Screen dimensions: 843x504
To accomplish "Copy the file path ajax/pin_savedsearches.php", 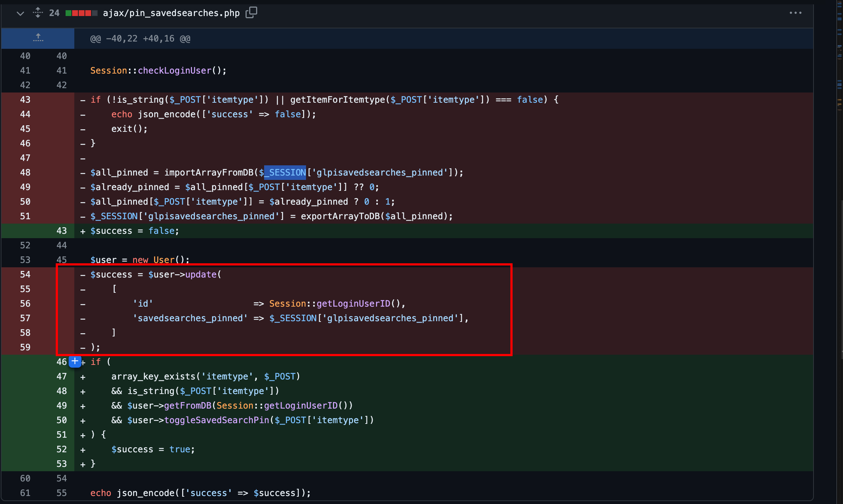I will pos(251,13).
